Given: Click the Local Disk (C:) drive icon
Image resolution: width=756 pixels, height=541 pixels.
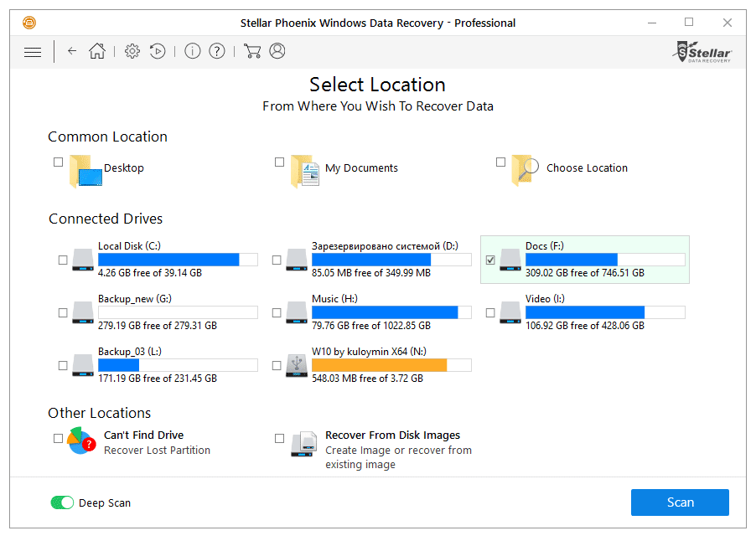Looking at the screenshot, I should pyautogui.click(x=83, y=260).
